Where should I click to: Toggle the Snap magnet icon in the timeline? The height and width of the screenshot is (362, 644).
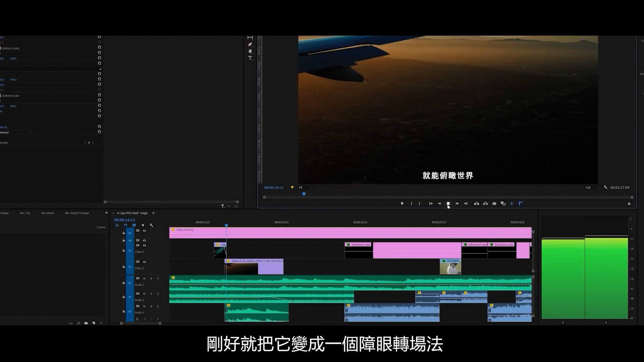pos(126,225)
